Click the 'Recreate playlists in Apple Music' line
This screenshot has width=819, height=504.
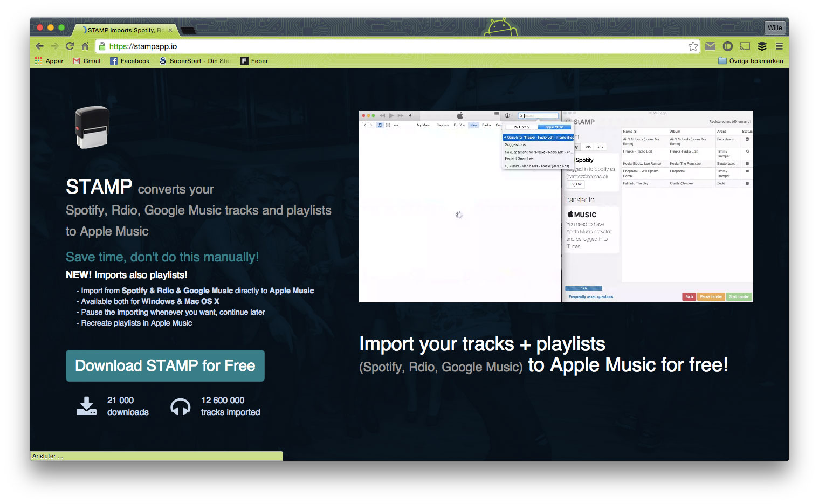pos(134,323)
